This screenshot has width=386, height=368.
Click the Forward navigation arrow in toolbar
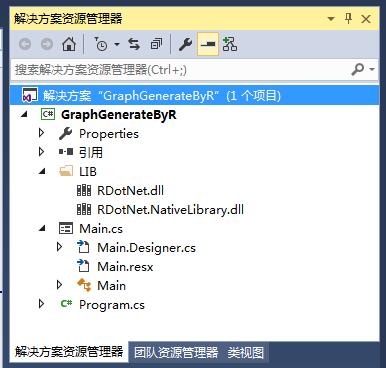pyautogui.click(x=47, y=44)
